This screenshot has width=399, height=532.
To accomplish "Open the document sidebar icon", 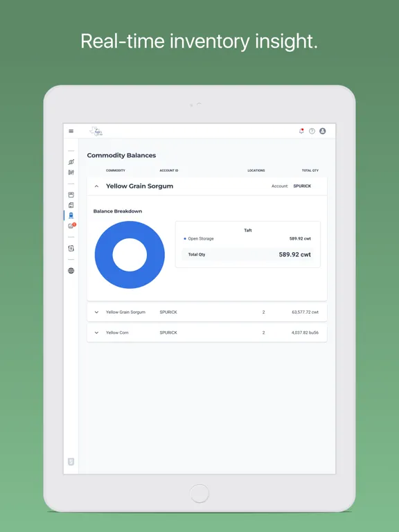I will [71, 205].
